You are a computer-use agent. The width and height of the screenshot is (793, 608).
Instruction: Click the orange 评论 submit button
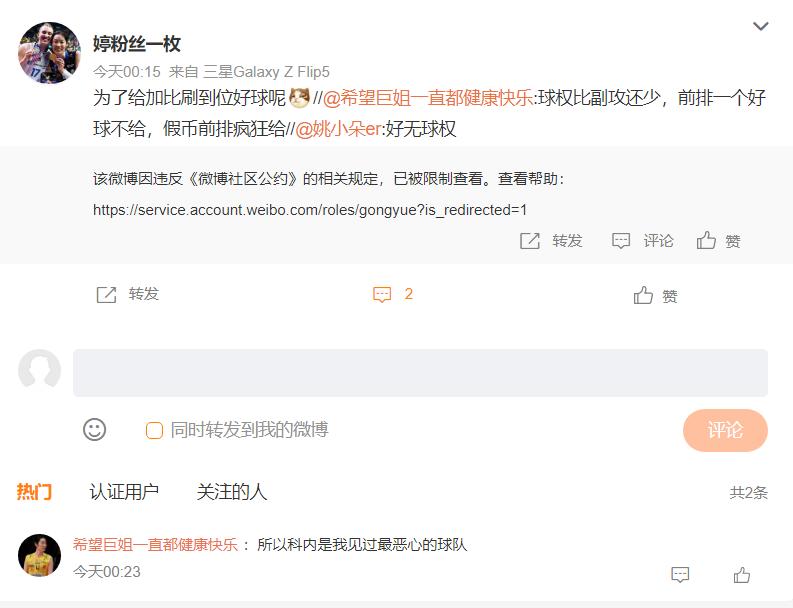tap(725, 430)
